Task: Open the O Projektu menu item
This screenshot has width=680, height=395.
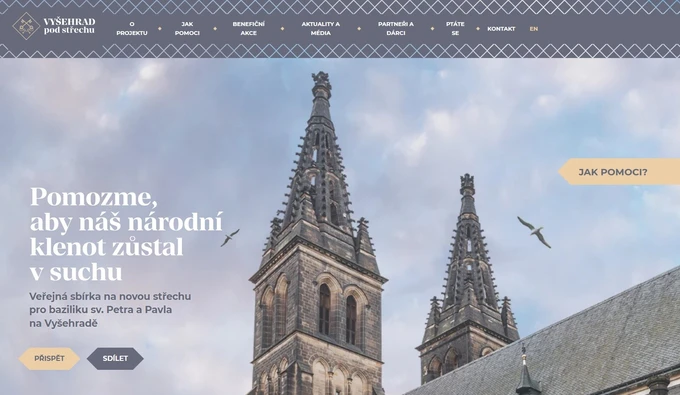Action: 132,29
